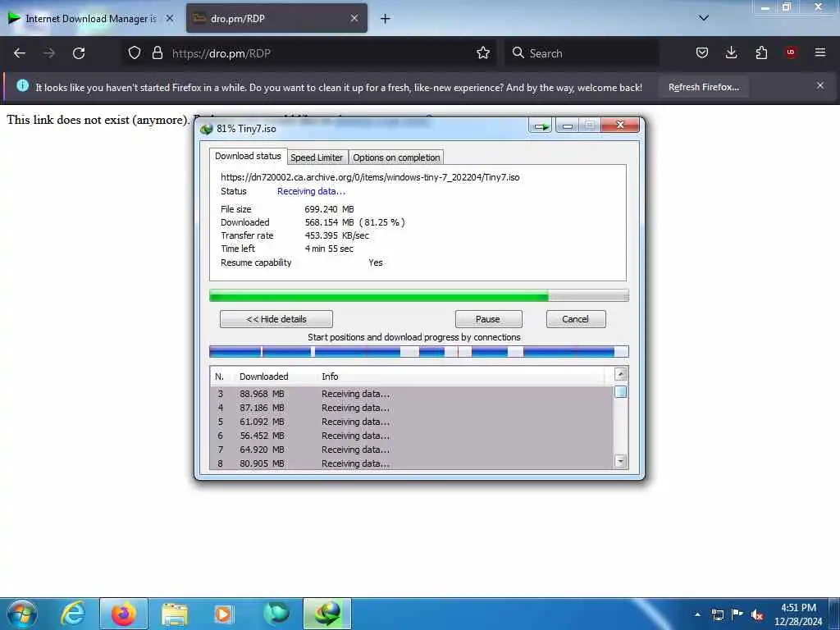Switch to the Speed Limiter tab

pyautogui.click(x=317, y=157)
